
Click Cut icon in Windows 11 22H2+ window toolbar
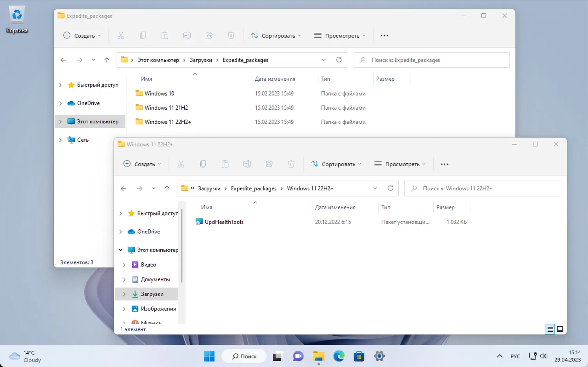(x=181, y=164)
